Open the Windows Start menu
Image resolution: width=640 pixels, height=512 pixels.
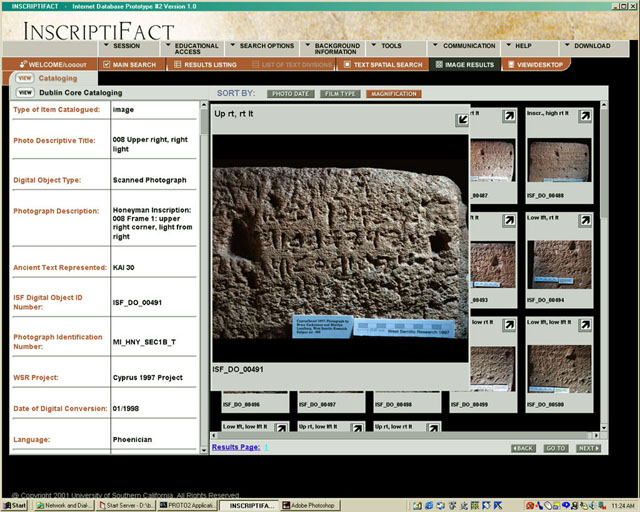point(15,505)
